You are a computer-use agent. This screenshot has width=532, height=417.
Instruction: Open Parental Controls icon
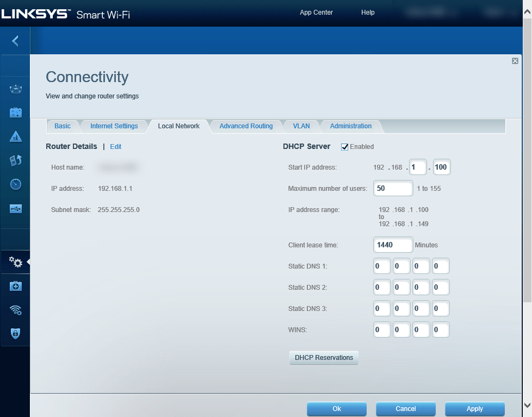(15, 136)
